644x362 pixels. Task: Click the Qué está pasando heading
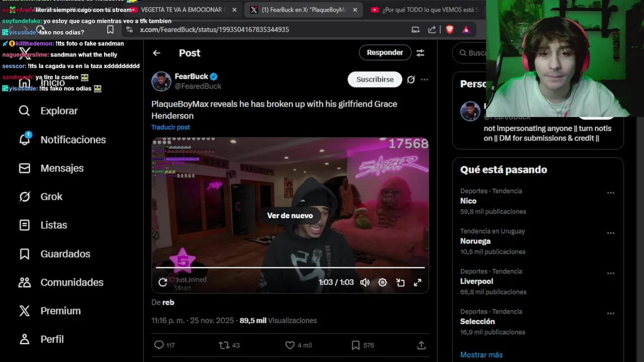(503, 169)
